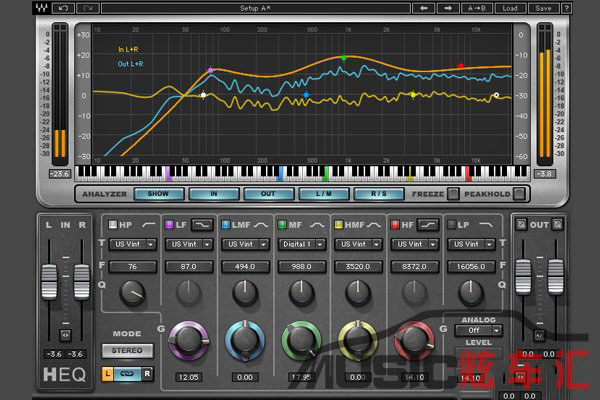Go to next preset with right arrow
Screen dimensions: 600x400
click(x=448, y=8)
